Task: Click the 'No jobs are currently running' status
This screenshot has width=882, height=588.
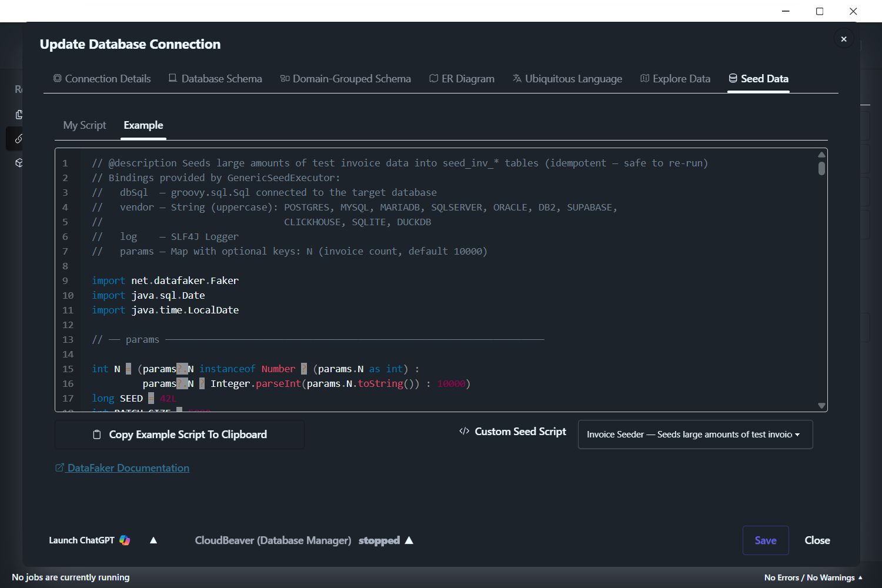Action: click(71, 577)
